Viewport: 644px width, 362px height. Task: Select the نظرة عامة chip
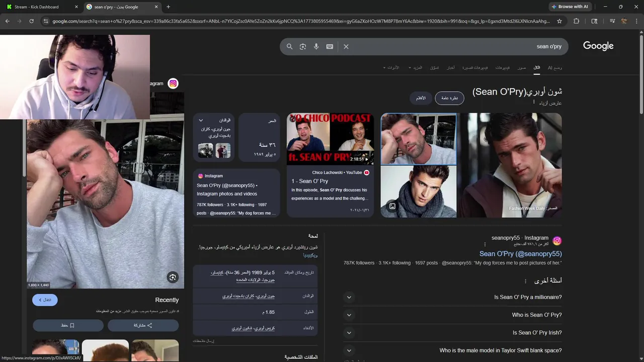tap(449, 98)
